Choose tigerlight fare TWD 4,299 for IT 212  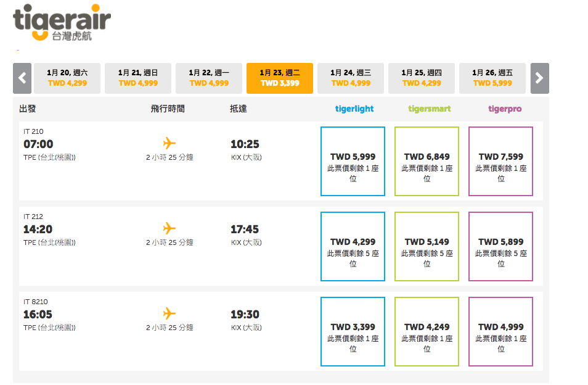pos(353,246)
